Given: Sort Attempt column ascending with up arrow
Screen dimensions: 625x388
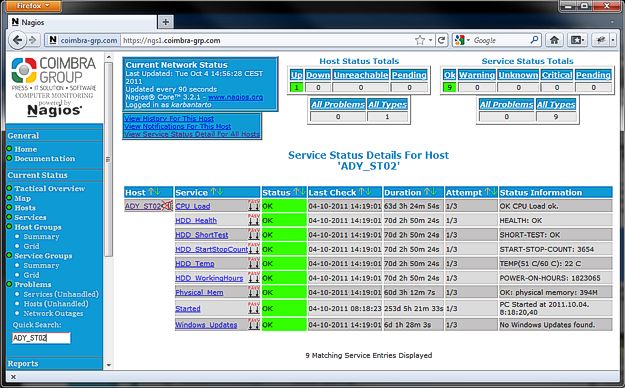Looking at the screenshot, I should (x=487, y=192).
